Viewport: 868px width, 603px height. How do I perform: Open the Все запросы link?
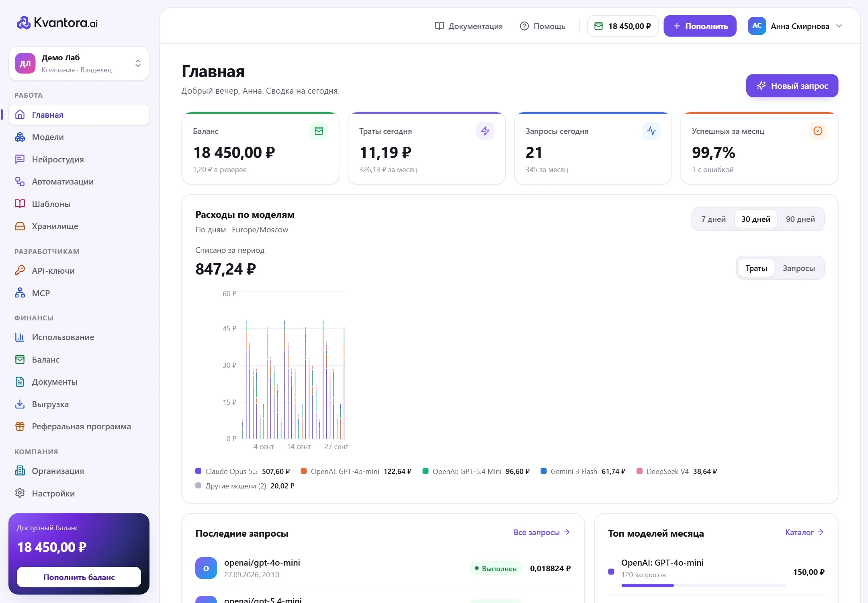(x=542, y=532)
